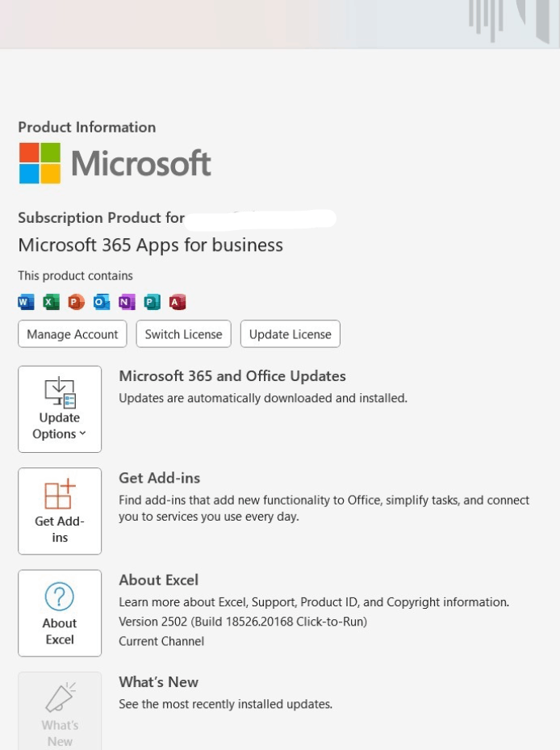
Task: Select the What's New megaphone icon
Action: [59, 697]
